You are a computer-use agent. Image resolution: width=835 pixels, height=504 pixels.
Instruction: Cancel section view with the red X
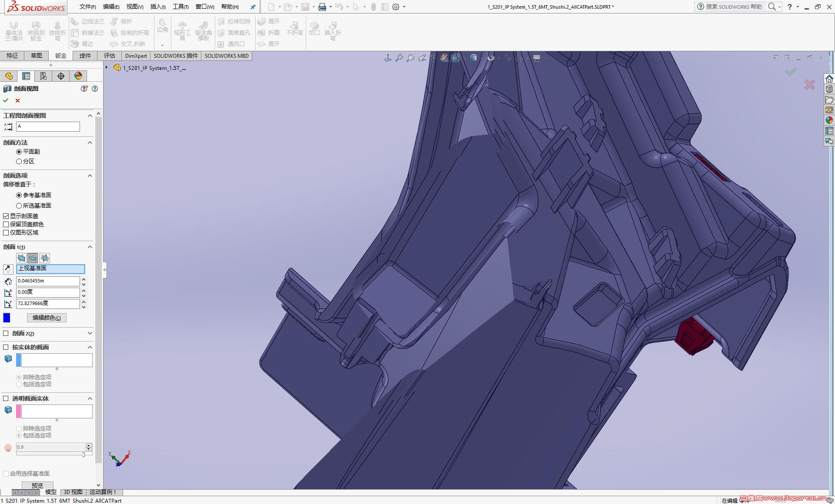17,100
